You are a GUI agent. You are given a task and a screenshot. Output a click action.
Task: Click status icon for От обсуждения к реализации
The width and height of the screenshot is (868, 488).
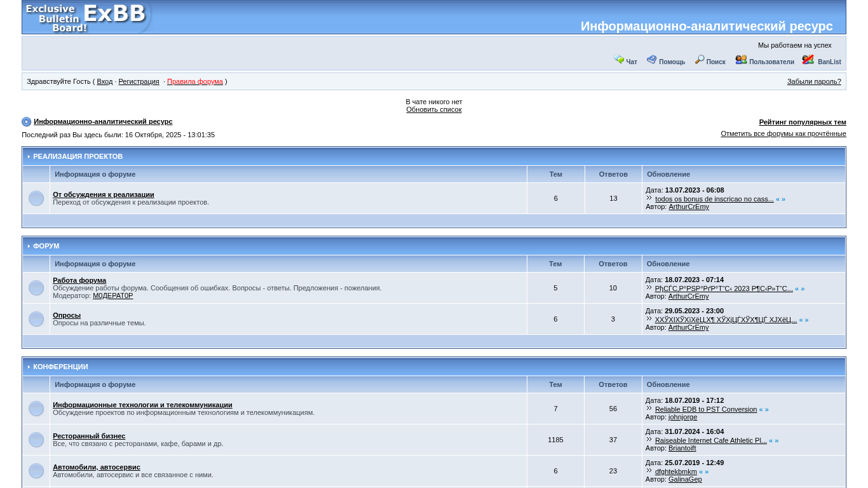tap(36, 198)
